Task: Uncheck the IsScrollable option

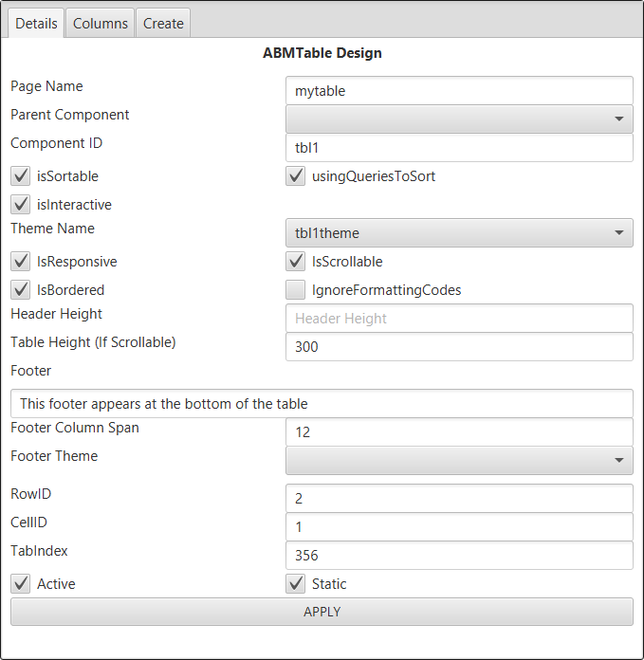Action: coord(295,261)
